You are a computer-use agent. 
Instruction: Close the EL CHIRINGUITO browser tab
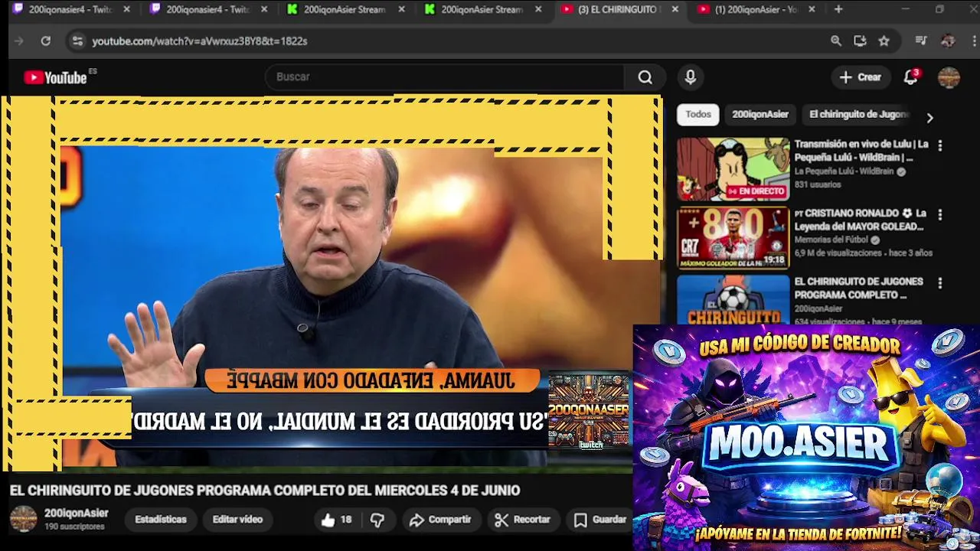(675, 9)
